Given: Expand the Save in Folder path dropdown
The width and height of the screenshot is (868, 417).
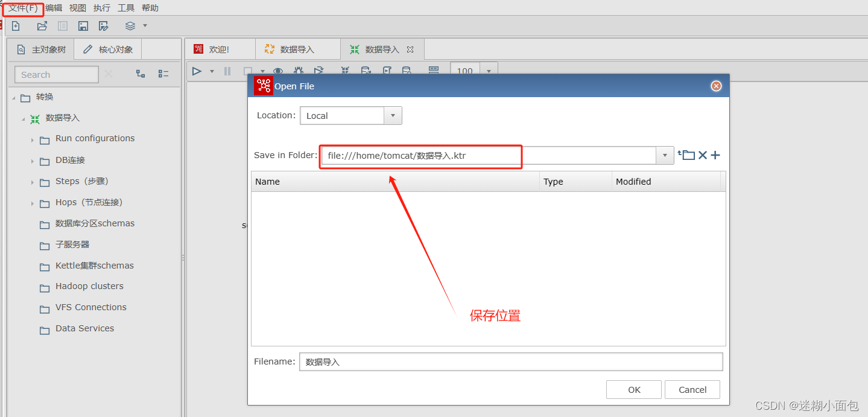Looking at the screenshot, I should (664, 155).
